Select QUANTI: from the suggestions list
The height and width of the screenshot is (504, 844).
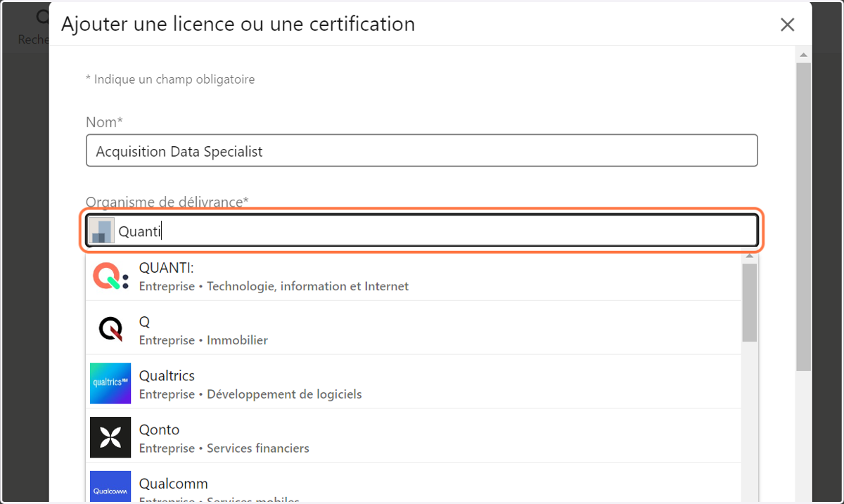pos(414,276)
